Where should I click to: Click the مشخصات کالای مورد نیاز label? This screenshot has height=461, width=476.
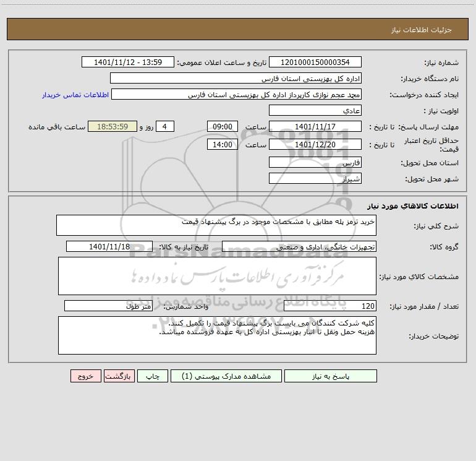point(419,277)
